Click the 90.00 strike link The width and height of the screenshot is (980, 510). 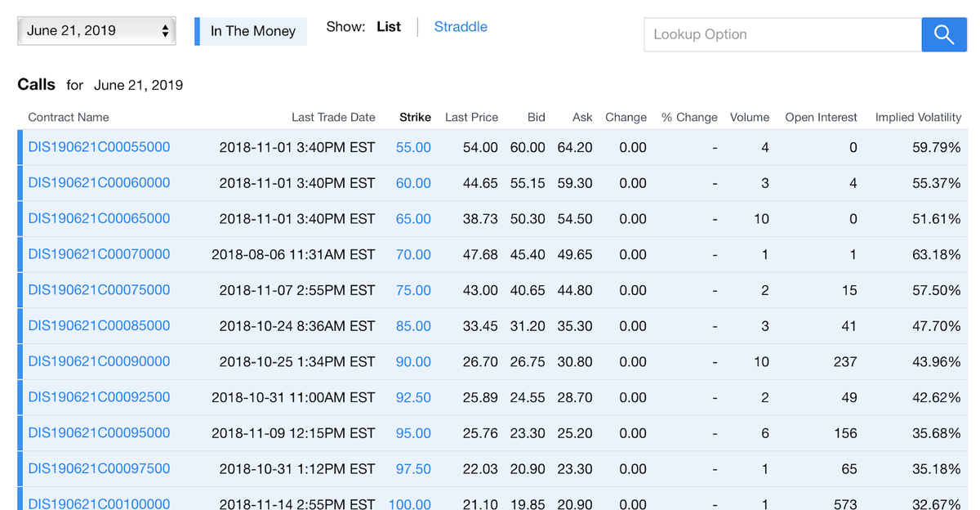[x=413, y=362]
